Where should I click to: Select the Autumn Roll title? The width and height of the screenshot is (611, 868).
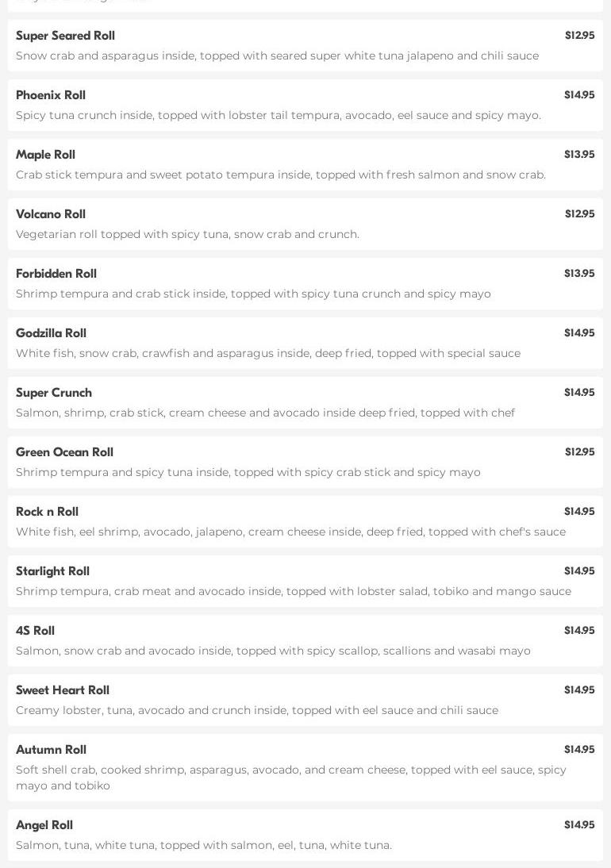51,750
